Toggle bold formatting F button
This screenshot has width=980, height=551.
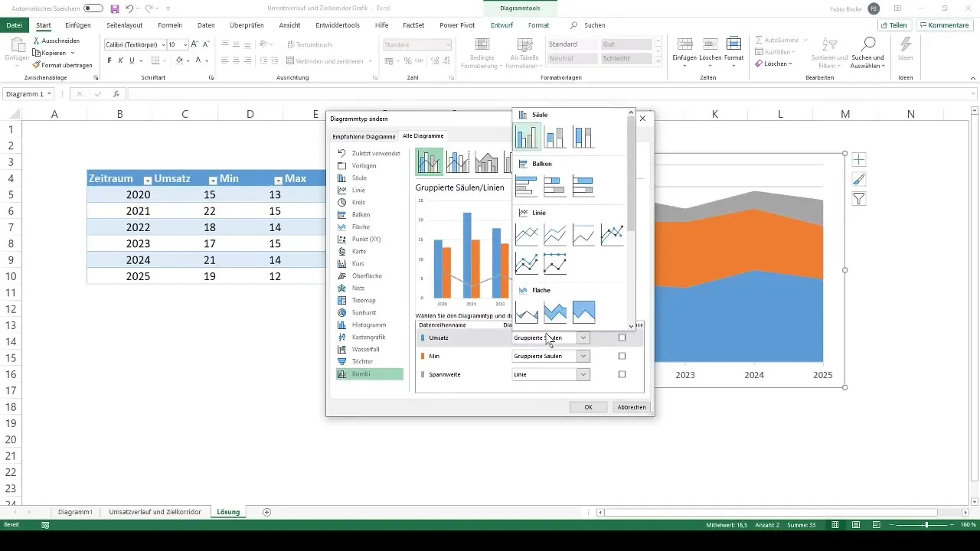[109, 60]
